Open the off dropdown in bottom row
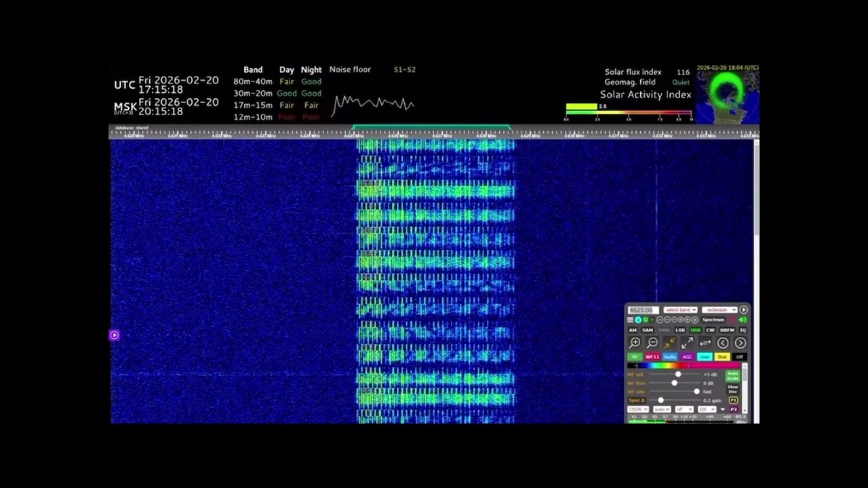 pos(684,409)
